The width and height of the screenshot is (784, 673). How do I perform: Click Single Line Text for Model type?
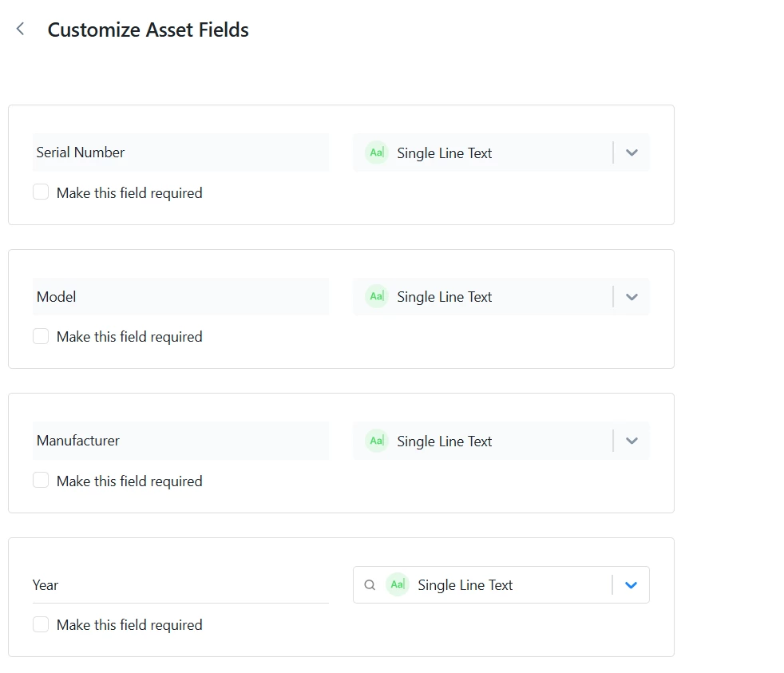[x=445, y=297]
